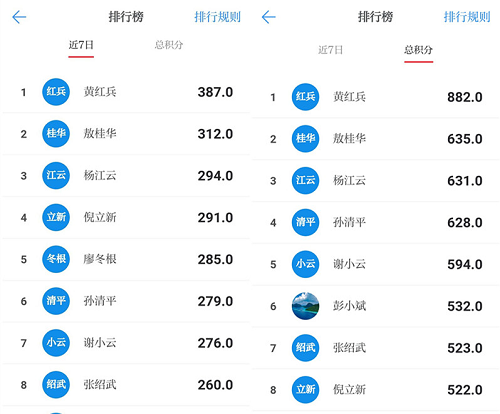Viewport: 500px width, 414px height.
Task: Tap 清平 avatar beside score 279.0
Action: (56, 301)
